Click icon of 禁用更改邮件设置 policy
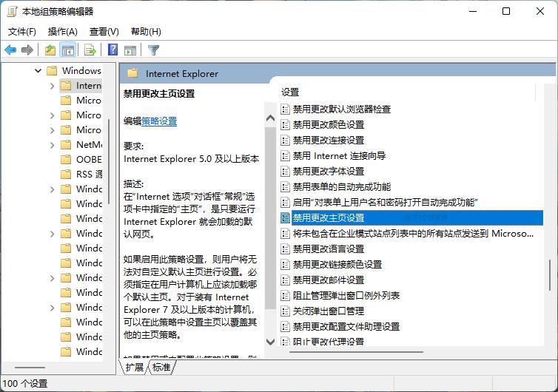Screen dimensions: 558x392 pos(285,280)
